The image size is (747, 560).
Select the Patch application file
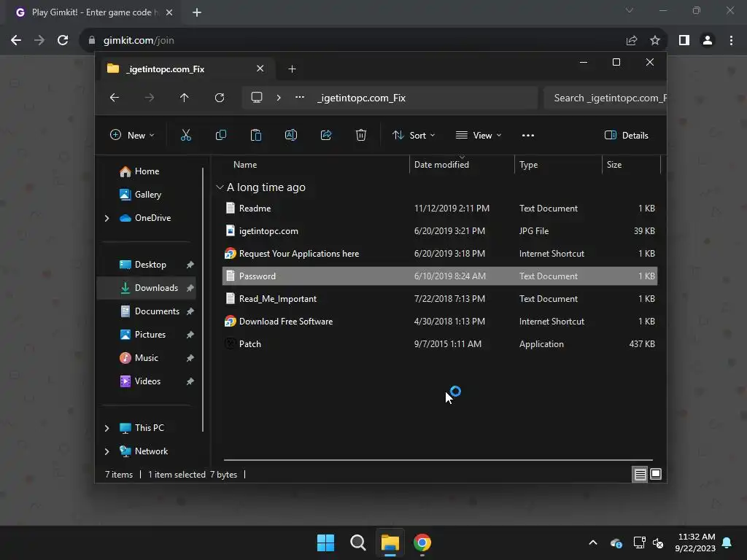(x=440, y=344)
